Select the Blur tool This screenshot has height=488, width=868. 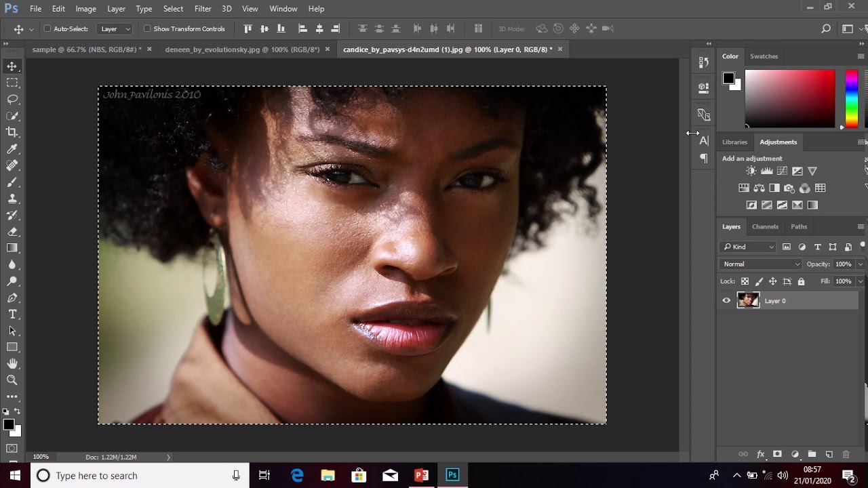tap(12, 265)
